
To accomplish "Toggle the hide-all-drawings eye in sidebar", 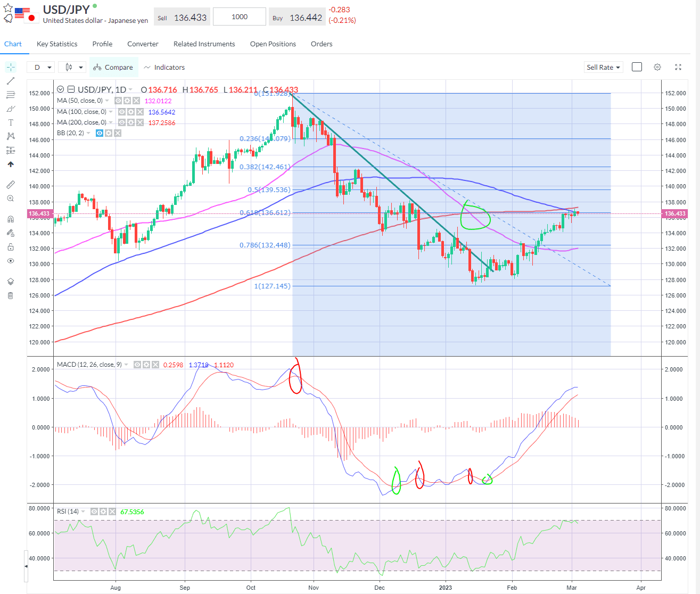I will pyautogui.click(x=11, y=261).
